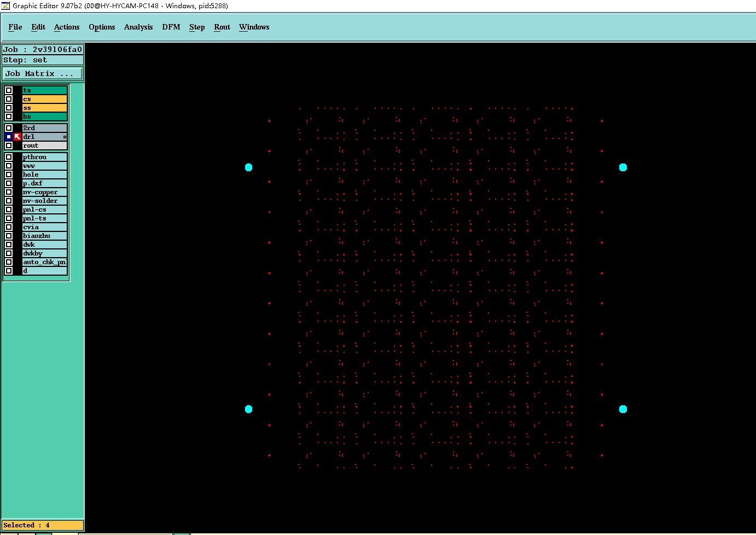Select the dwkby layer name
756x535 pixels.
click(45, 253)
